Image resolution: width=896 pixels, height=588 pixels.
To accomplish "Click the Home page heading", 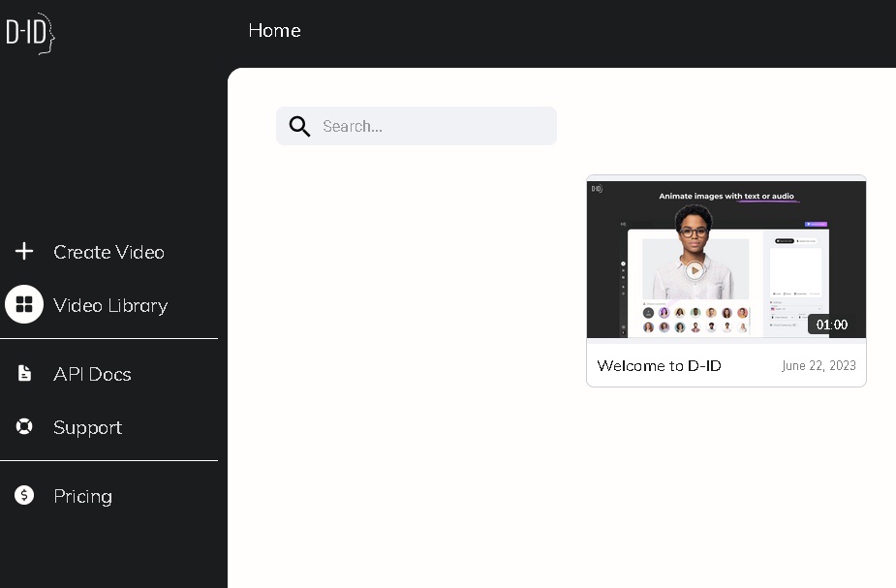I will (274, 30).
